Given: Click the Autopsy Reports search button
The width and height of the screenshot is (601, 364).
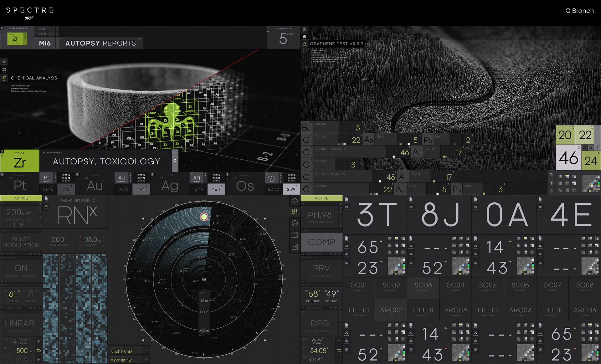Looking at the screenshot, I should coord(100,43).
